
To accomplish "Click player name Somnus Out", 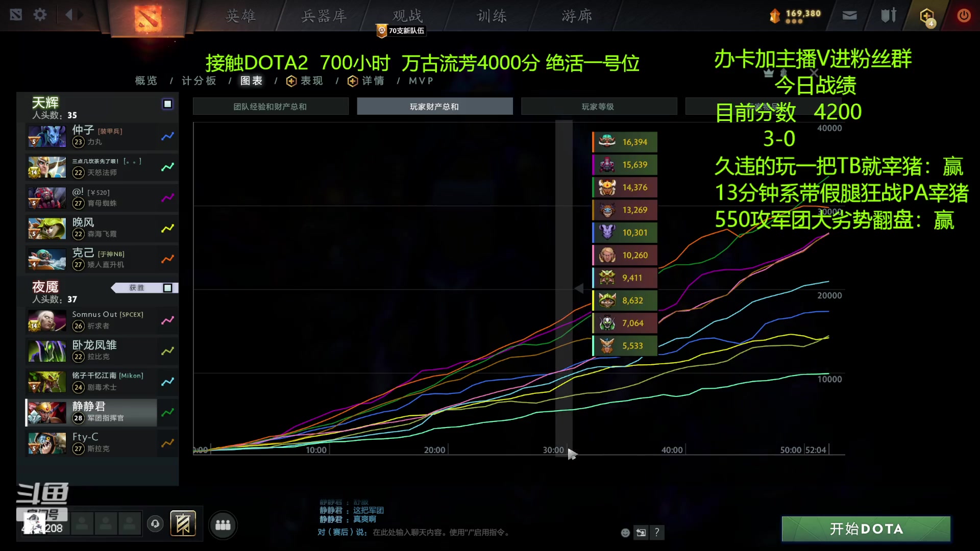I will pyautogui.click(x=94, y=314).
